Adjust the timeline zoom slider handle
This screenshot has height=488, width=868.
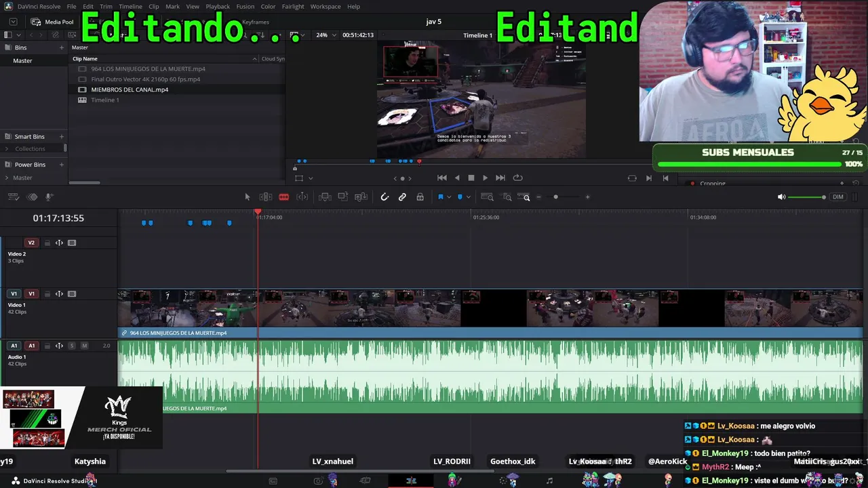tap(555, 197)
